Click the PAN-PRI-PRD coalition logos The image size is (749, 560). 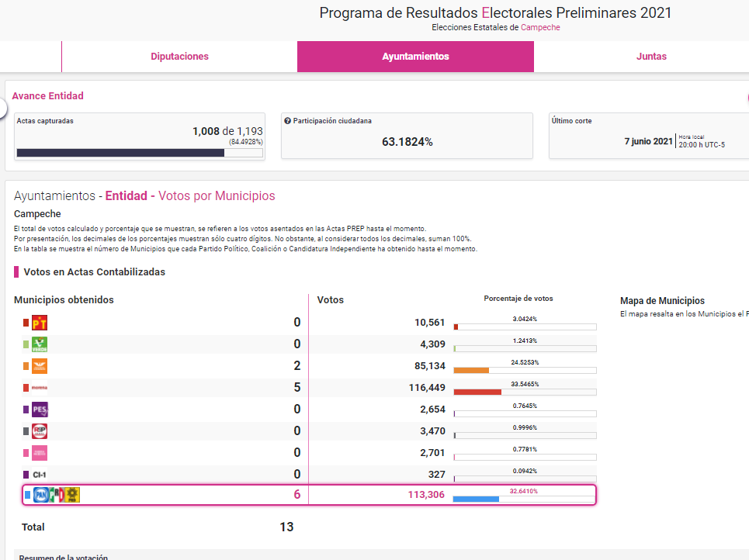[57, 495]
